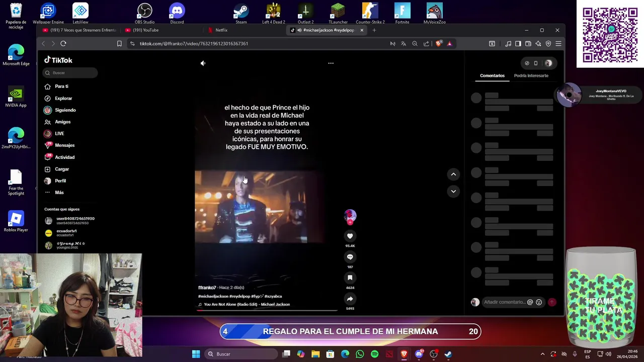The width and height of the screenshot is (644, 362).
Task: Insert mention with @ icon in comment box
Action: (x=530, y=302)
